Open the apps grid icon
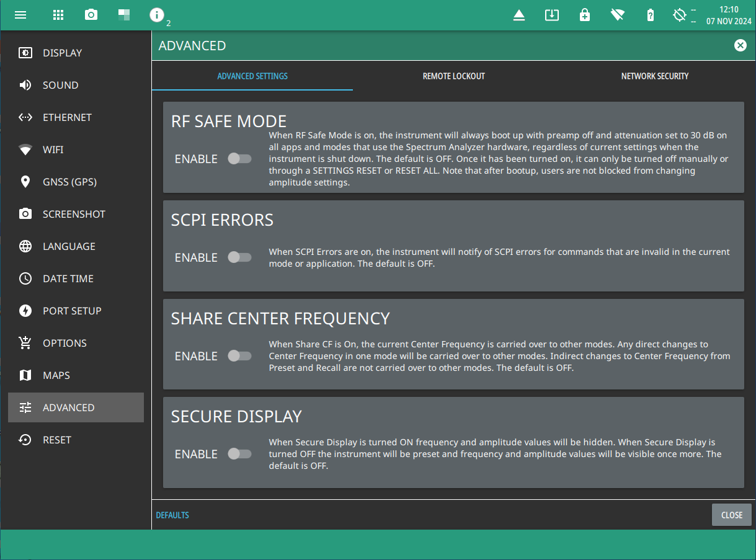The width and height of the screenshot is (756, 560). click(x=58, y=15)
